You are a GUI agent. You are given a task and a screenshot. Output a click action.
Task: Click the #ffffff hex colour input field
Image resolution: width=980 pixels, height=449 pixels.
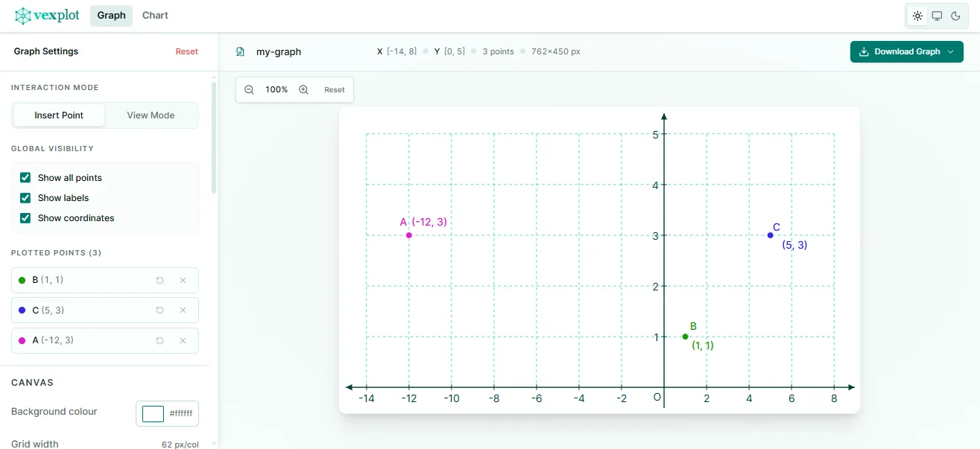coord(181,413)
